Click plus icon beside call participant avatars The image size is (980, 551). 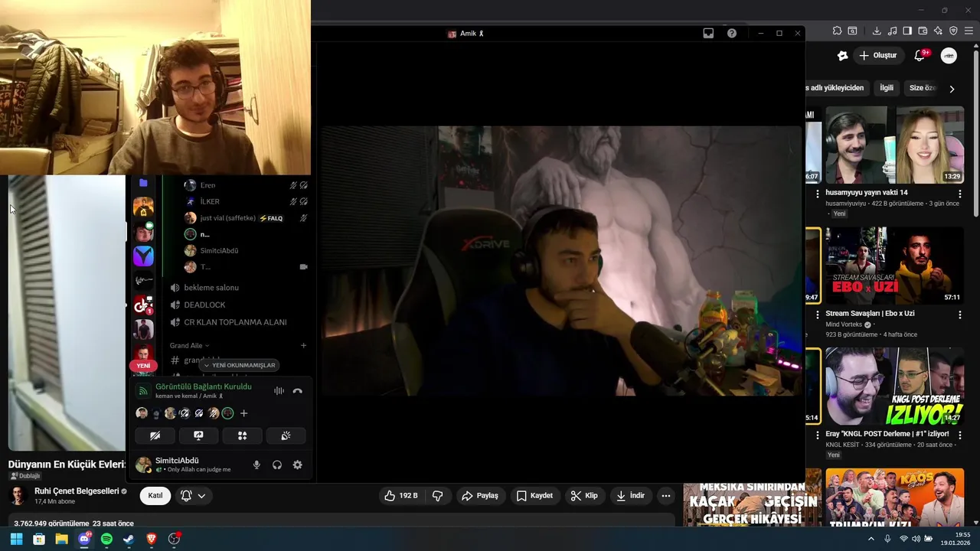243,413
